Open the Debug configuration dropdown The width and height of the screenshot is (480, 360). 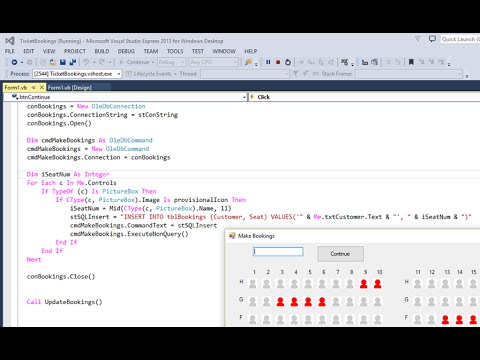[171, 62]
